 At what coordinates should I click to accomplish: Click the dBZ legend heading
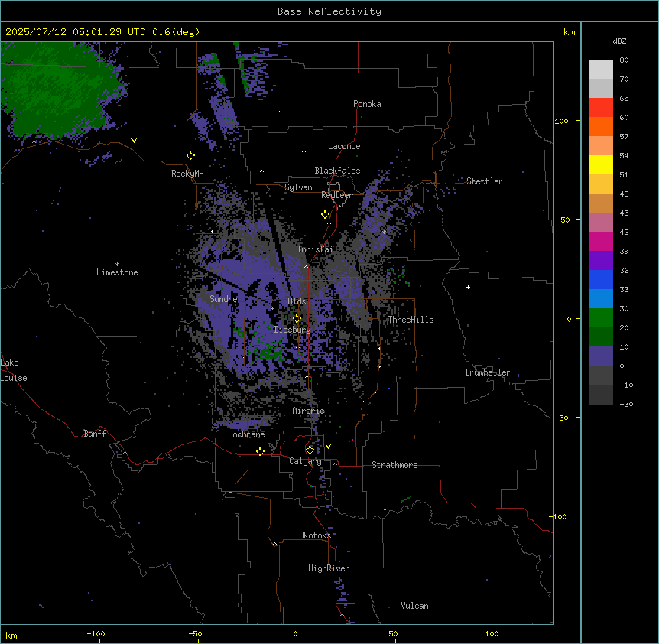pos(619,41)
